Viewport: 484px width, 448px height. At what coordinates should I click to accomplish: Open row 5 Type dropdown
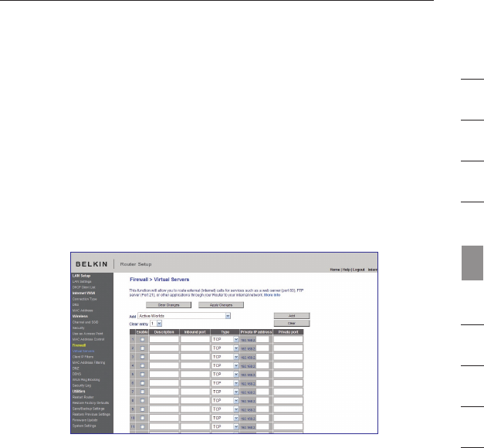pos(225,374)
